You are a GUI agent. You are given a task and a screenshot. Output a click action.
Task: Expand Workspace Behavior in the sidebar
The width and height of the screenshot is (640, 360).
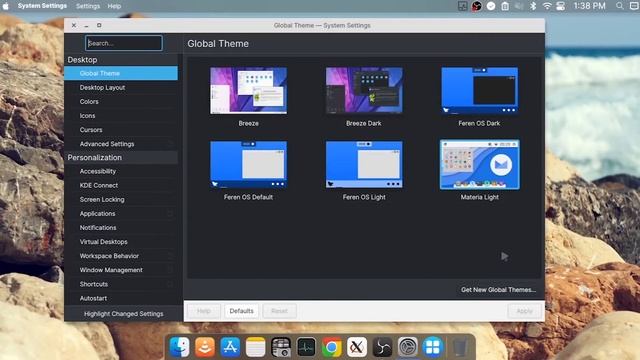[x=121, y=256]
